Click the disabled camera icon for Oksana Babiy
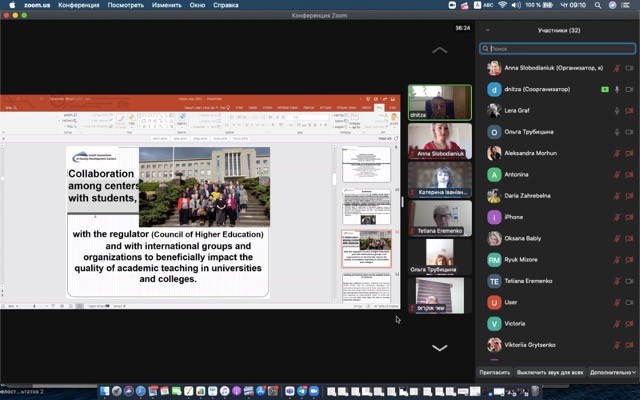This screenshot has width=640, height=400. (630, 238)
